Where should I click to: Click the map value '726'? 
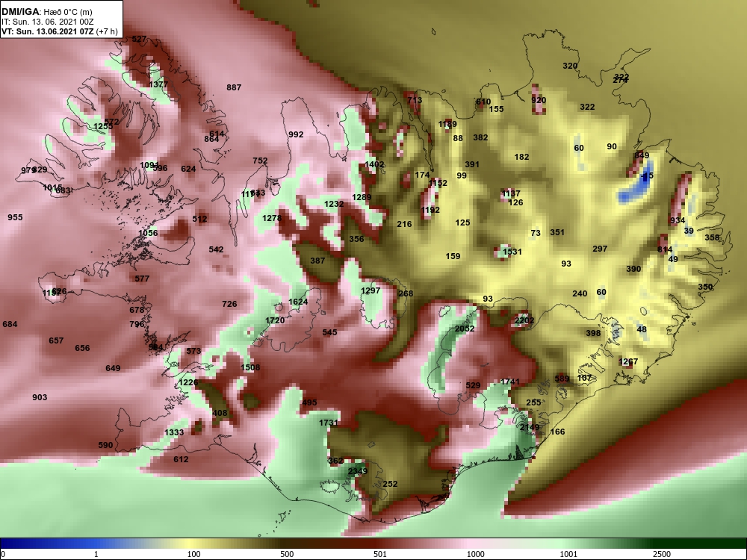pos(229,304)
